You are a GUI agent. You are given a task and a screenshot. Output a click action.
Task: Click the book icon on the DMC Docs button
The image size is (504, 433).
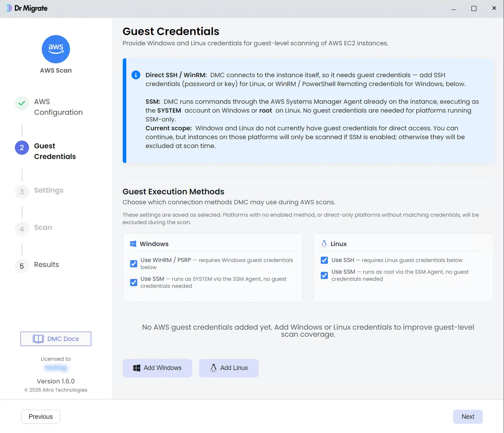(38, 339)
